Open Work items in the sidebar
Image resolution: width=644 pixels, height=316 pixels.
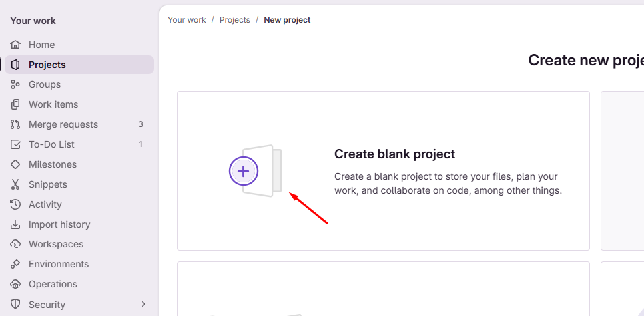click(x=80, y=104)
